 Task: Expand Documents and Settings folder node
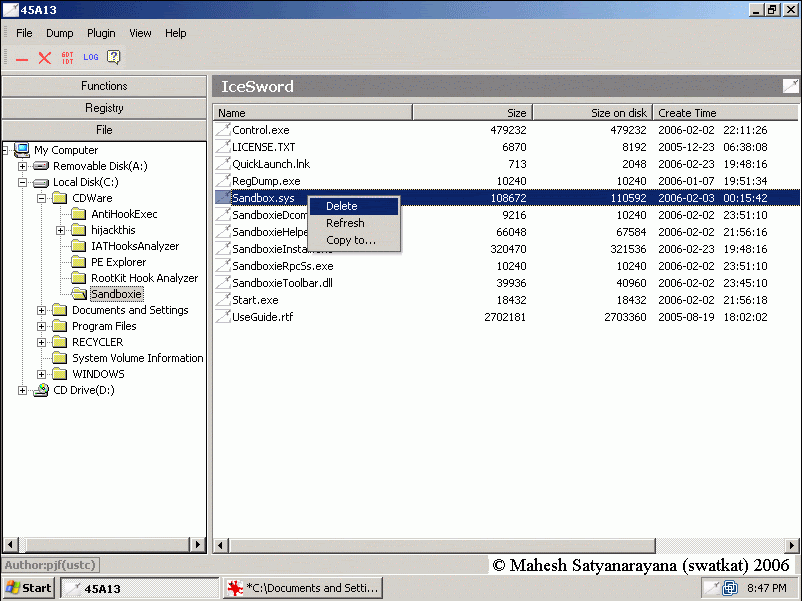41,310
